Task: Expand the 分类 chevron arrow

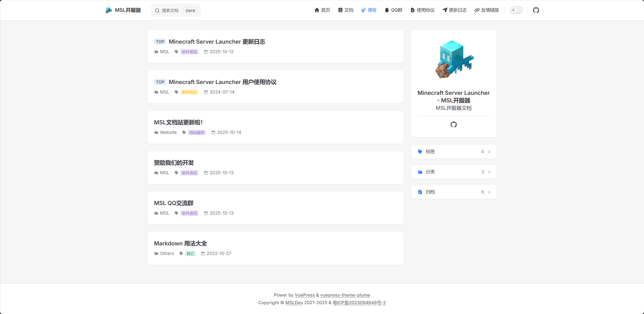Action: tap(489, 172)
